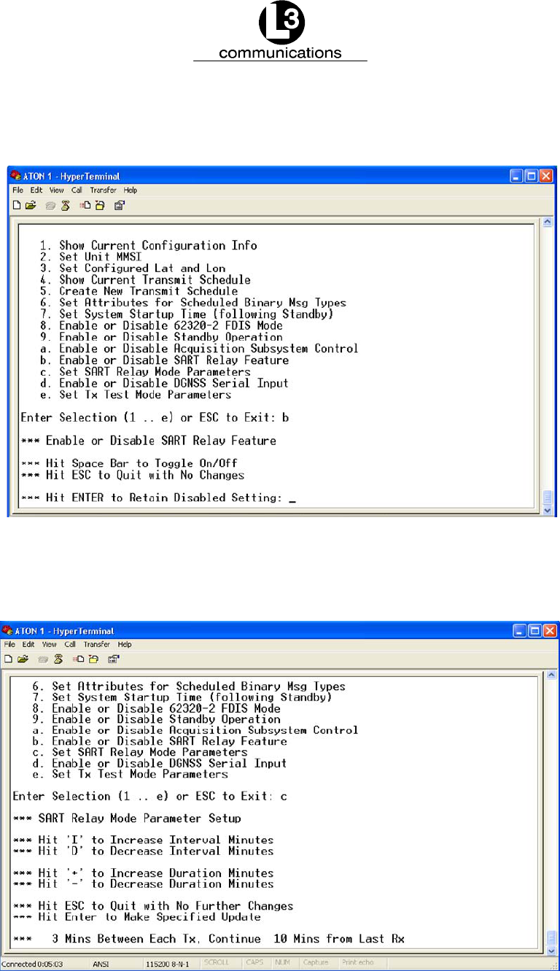Click Call phone icon in SART Relay Feature window
This screenshot has width=560, height=971.
(x=49, y=205)
